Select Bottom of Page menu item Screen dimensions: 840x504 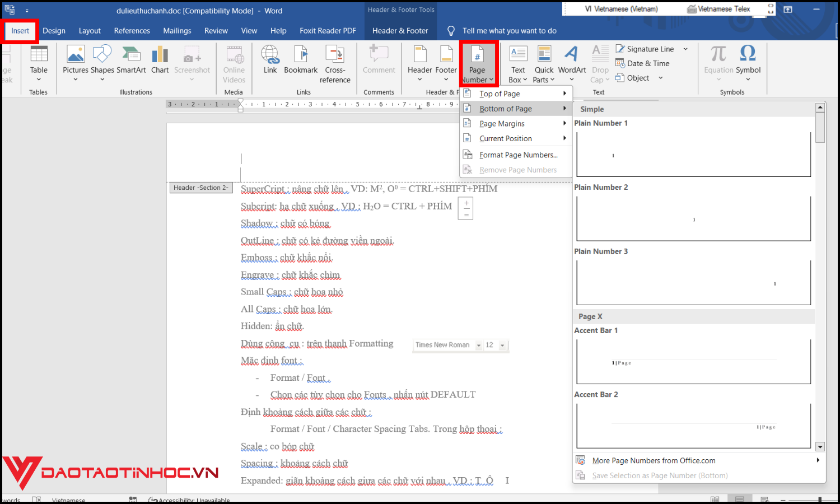point(516,109)
